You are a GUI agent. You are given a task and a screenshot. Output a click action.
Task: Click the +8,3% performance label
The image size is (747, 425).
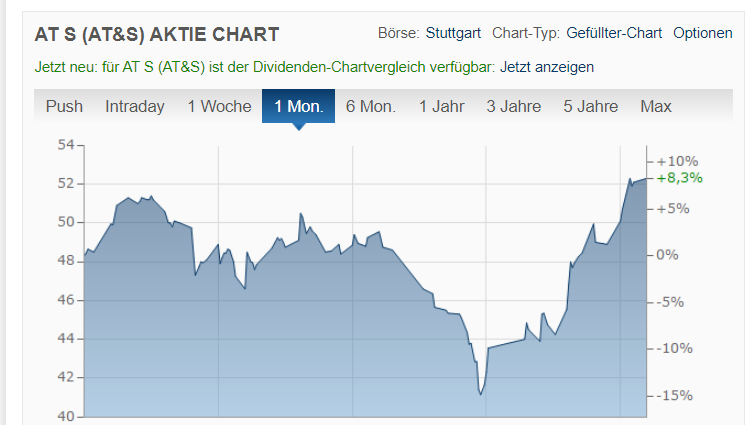pyautogui.click(x=680, y=178)
